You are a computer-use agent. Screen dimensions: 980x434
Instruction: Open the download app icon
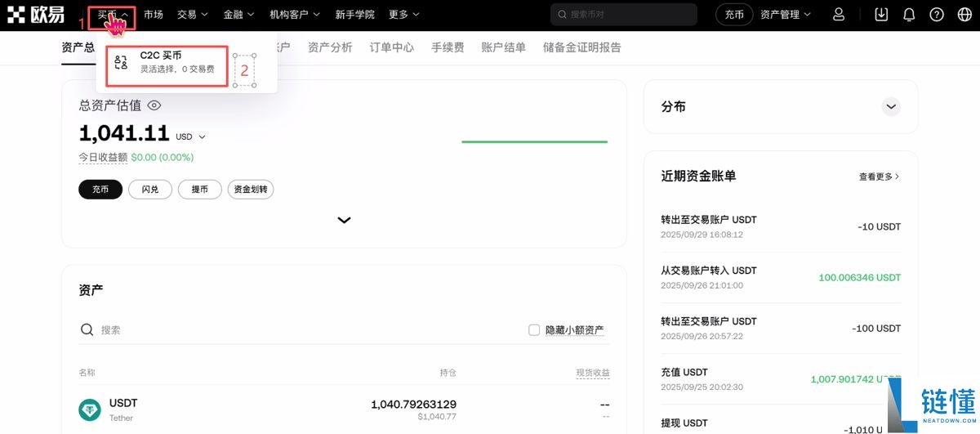pyautogui.click(x=881, y=15)
